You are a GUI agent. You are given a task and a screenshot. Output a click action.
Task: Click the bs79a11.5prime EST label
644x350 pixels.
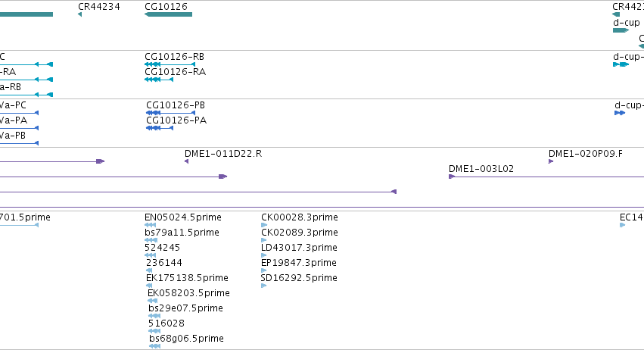(182, 233)
